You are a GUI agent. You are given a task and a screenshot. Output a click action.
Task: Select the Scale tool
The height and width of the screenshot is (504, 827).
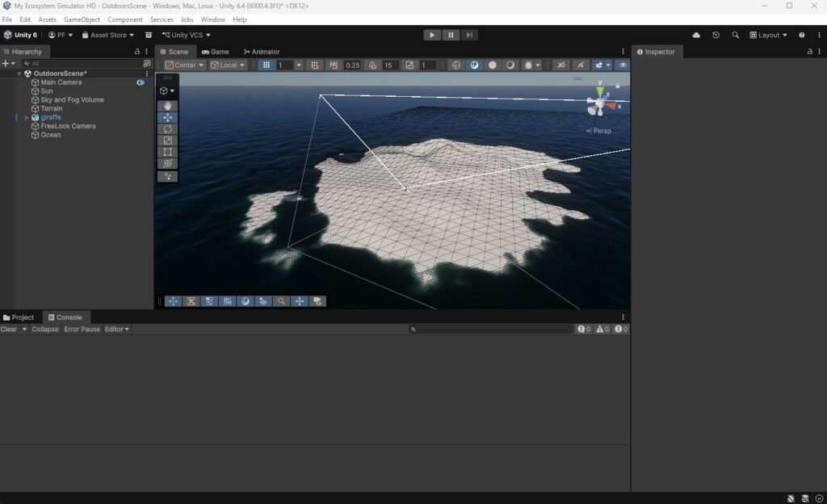(x=168, y=141)
